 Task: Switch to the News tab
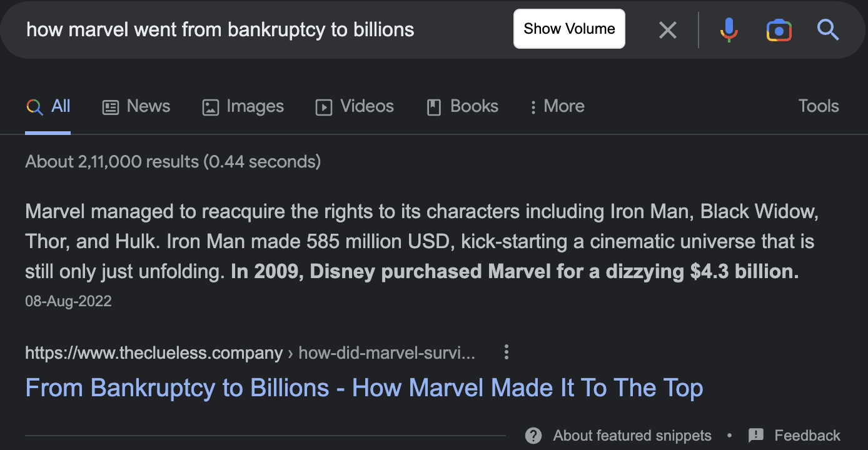point(136,106)
